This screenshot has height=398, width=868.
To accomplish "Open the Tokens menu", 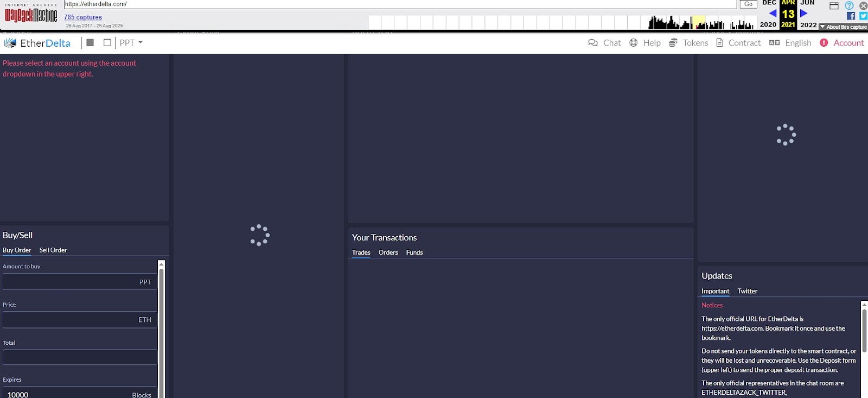I will (x=695, y=43).
